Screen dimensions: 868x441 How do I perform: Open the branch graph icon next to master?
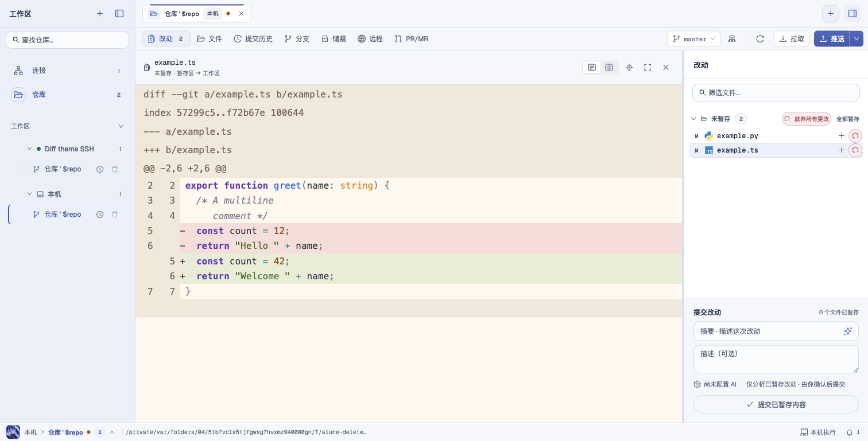(x=732, y=39)
